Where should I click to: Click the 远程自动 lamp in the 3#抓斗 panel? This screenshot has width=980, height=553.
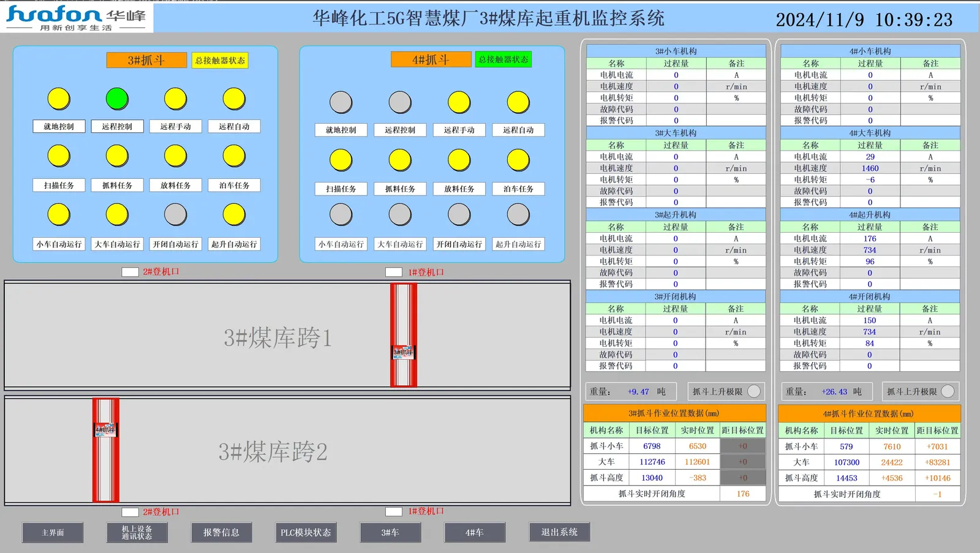(234, 99)
